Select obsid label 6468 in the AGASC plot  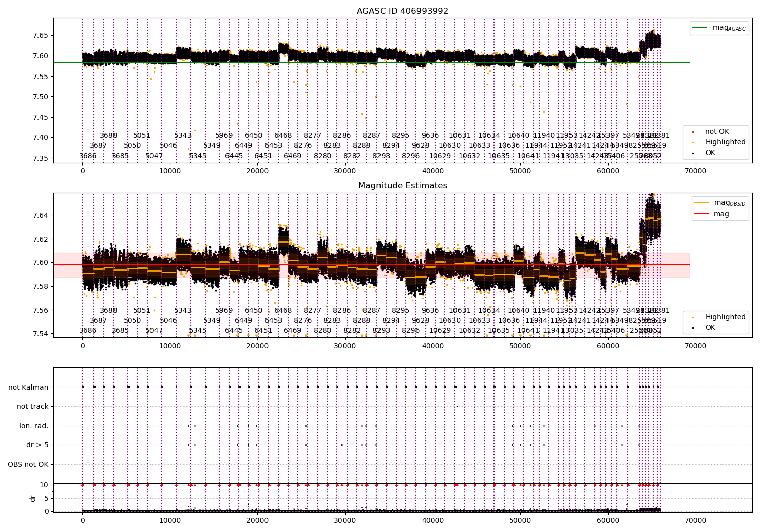coord(283,136)
